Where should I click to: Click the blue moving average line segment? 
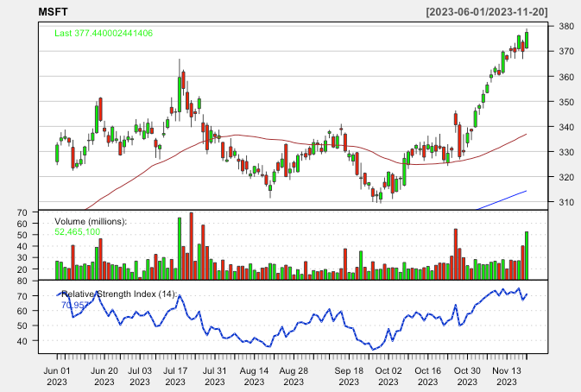(x=501, y=200)
